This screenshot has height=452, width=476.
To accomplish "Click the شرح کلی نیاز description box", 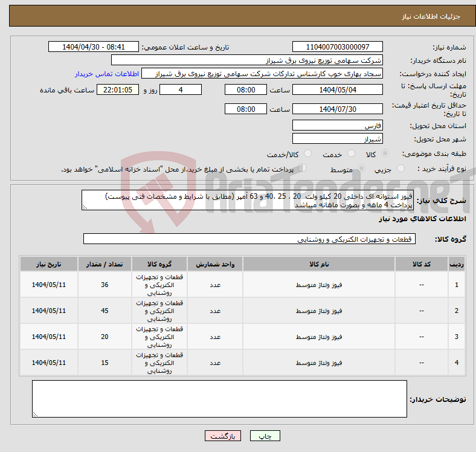I will (248, 201).
